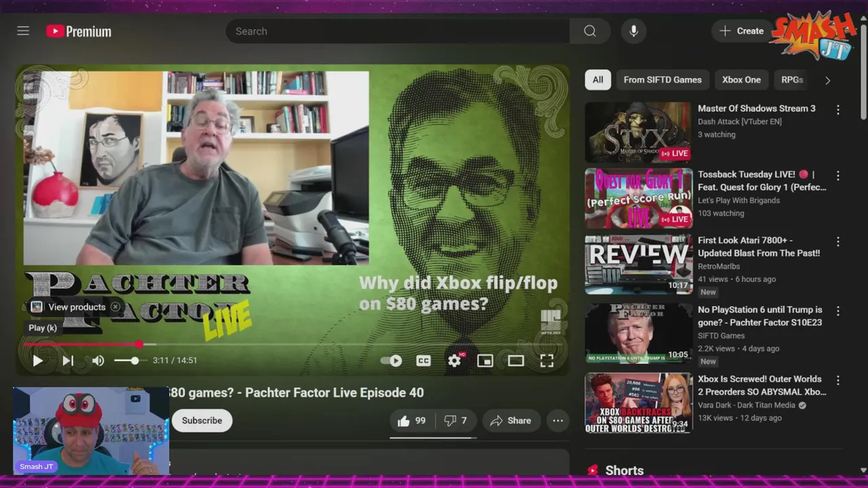Open player settings gear
868x488 pixels.
point(454,361)
